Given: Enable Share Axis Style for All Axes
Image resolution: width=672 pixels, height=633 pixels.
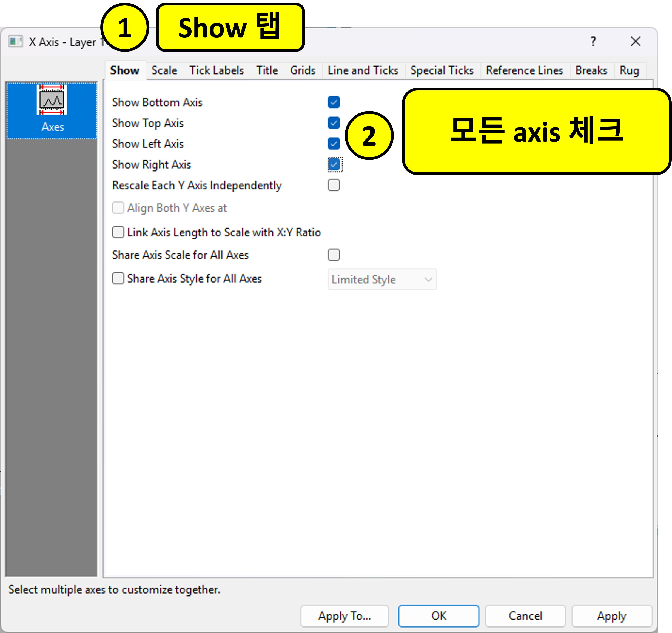Looking at the screenshot, I should pyautogui.click(x=118, y=278).
